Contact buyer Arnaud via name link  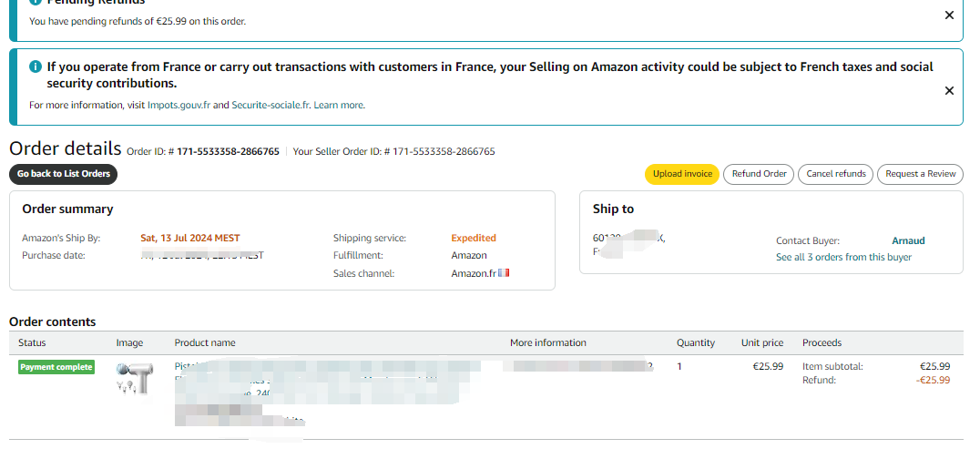coord(908,241)
